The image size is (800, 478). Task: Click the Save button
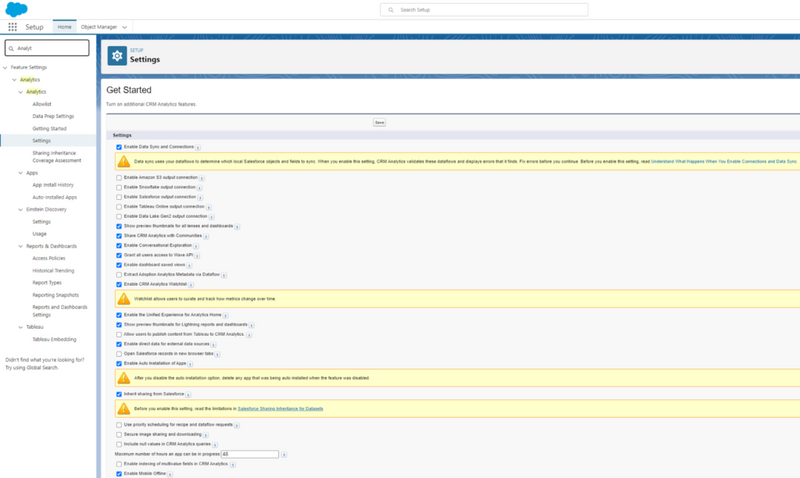tap(379, 122)
